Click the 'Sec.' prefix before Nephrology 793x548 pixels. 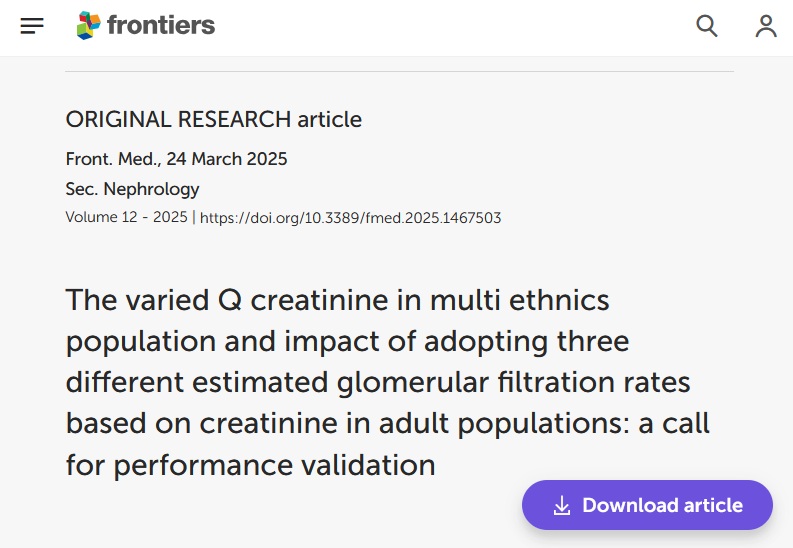[x=80, y=188]
